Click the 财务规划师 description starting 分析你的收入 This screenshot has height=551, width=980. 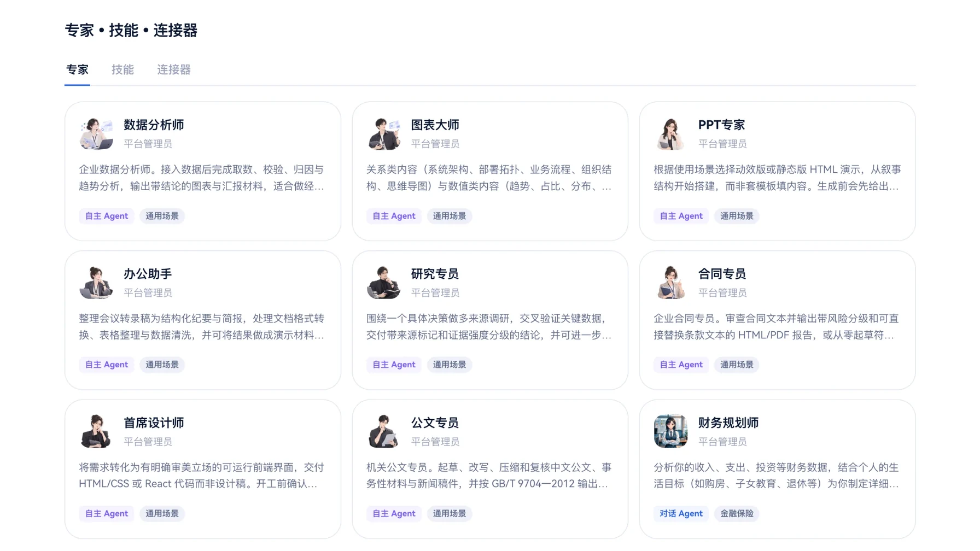tap(776, 476)
